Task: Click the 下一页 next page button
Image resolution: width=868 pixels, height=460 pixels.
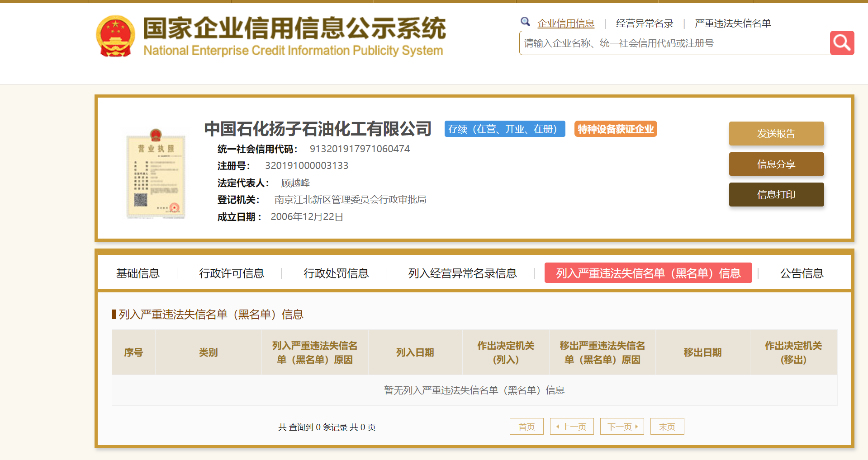Action: [622, 427]
